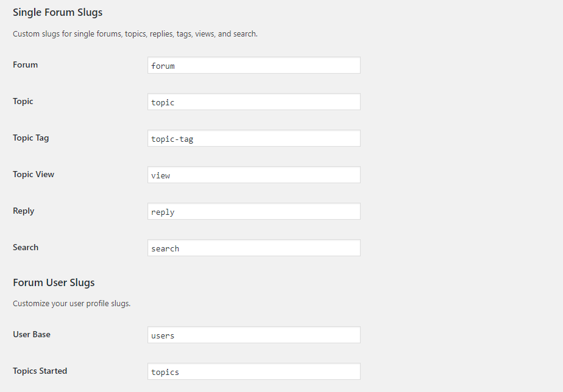The width and height of the screenshot is (563, 392).
Task: Click the "Forum" field label
Action: pos(25,65)
